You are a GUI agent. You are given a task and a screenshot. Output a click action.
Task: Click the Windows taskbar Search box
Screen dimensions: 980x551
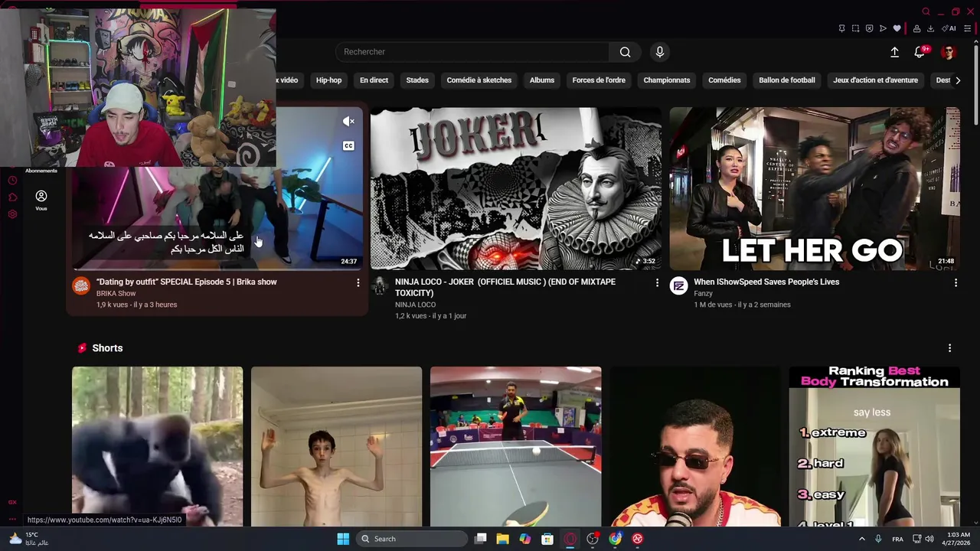coord(413,539)
